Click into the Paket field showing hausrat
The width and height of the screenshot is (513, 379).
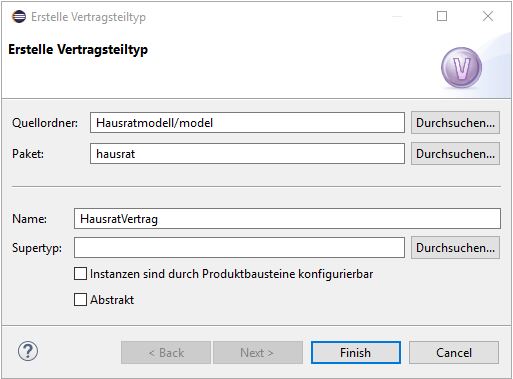(x=247, y=154)
